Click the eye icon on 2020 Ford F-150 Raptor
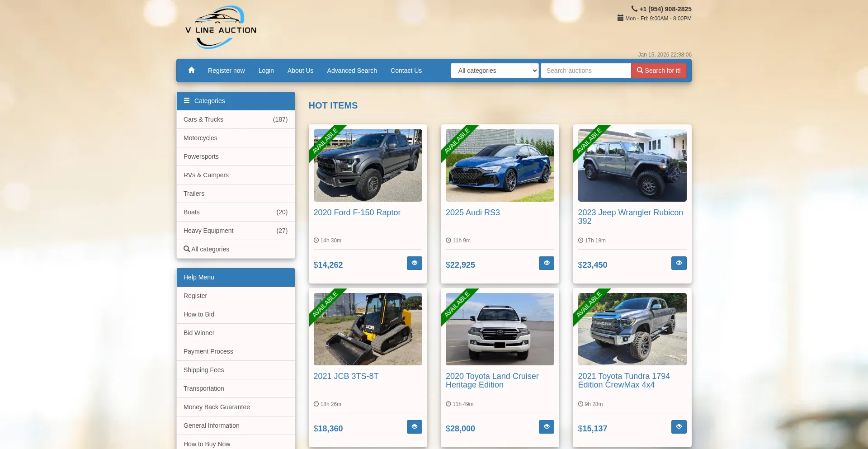Viewport: 868px width, 449px height. pyautogui.click(x=414, y=263)
